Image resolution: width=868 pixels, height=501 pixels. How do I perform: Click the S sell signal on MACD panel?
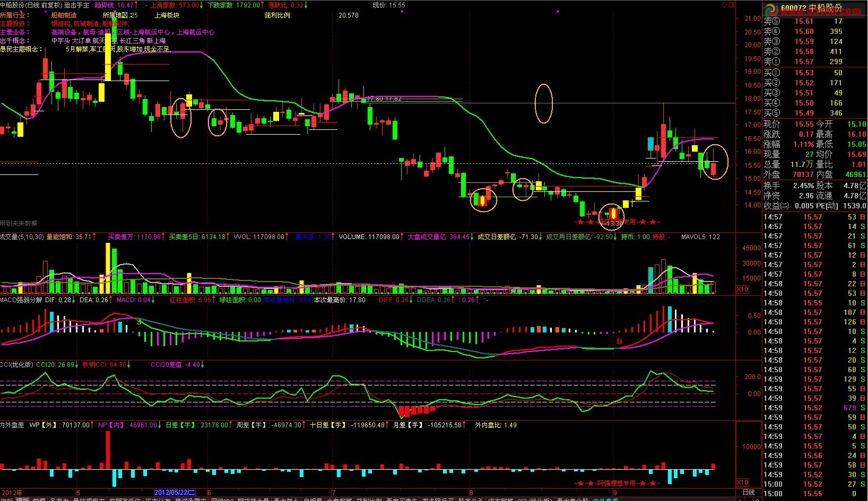click(x=139, y=321)
